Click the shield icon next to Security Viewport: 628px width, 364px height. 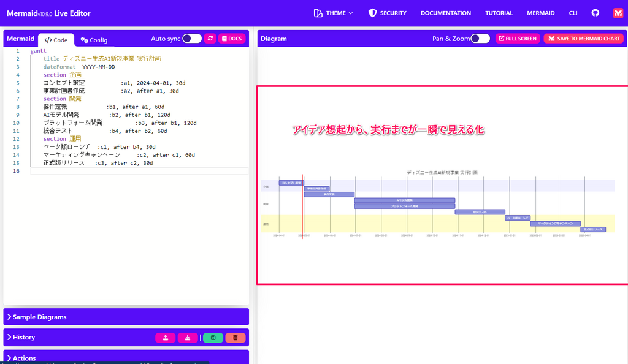click(372, 13)
